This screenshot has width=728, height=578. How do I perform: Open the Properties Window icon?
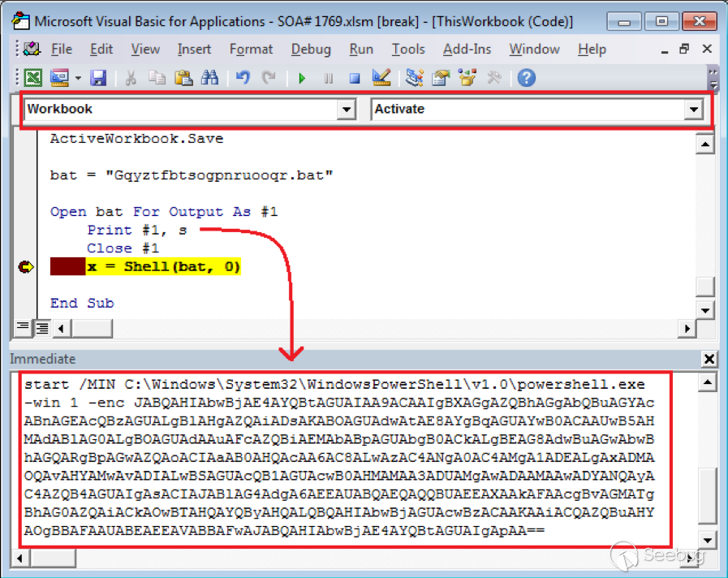coord(441,78)
